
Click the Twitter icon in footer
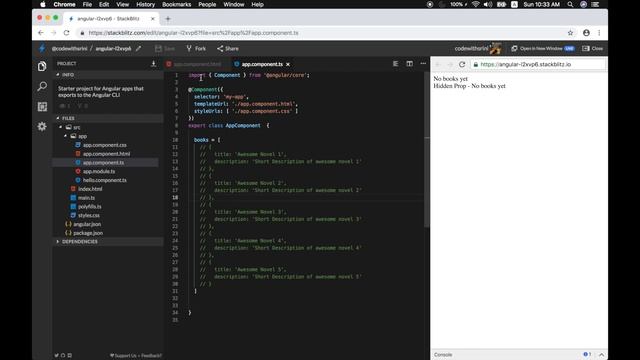tap(56, 356)
